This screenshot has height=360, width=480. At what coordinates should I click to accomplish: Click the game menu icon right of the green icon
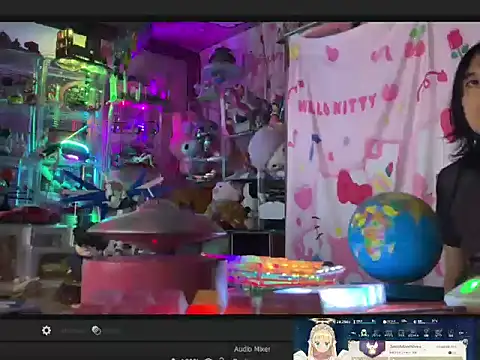coord(376,333)
